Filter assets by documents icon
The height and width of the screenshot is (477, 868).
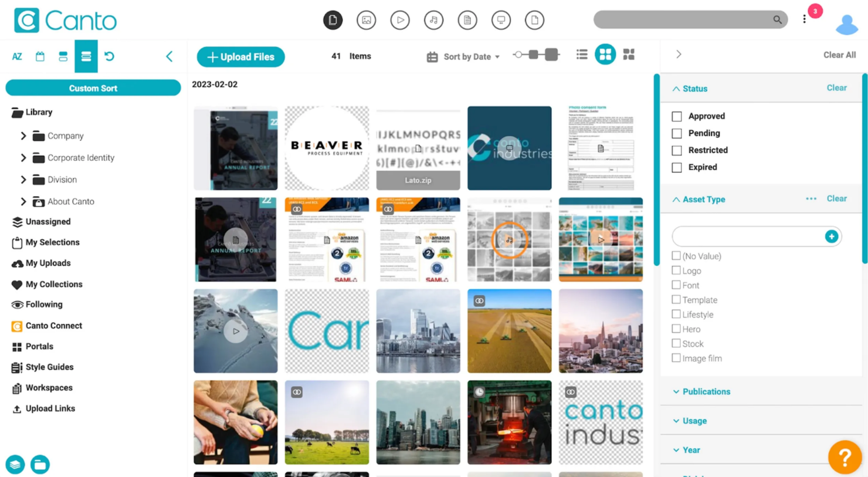[467, 20]
